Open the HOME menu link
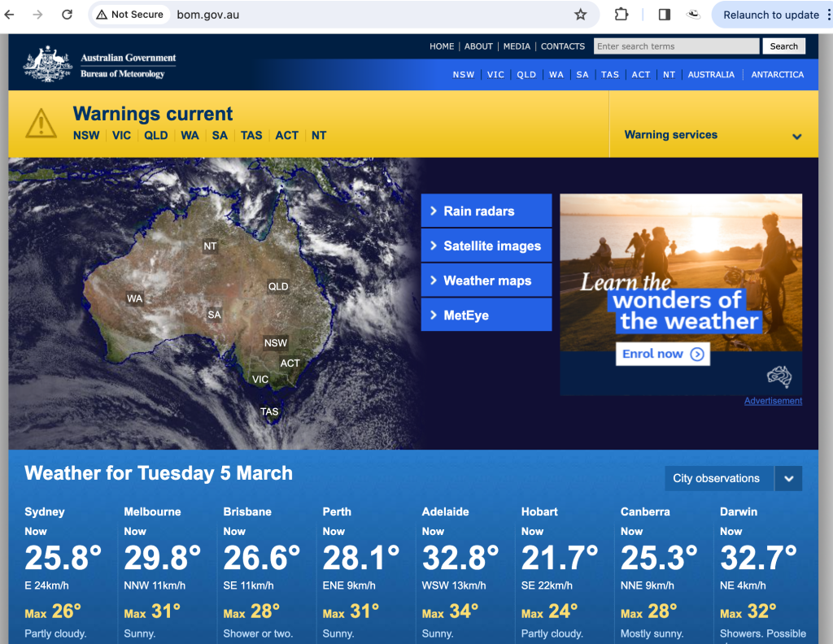The height and width of the screenshot is (644, 833). pos(442,46)
